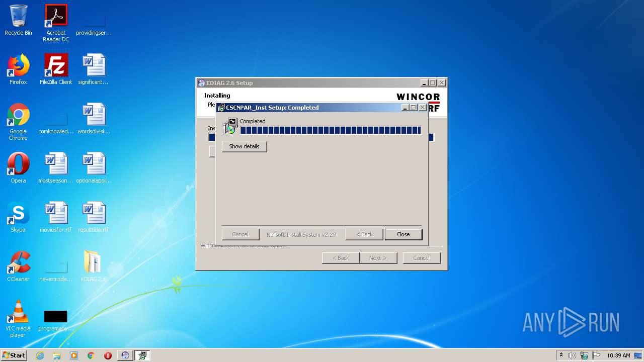Viewport: 644px width, 362px height.
Task: Open FileZilla Client shortcut
Action: (x=56, y=69)
